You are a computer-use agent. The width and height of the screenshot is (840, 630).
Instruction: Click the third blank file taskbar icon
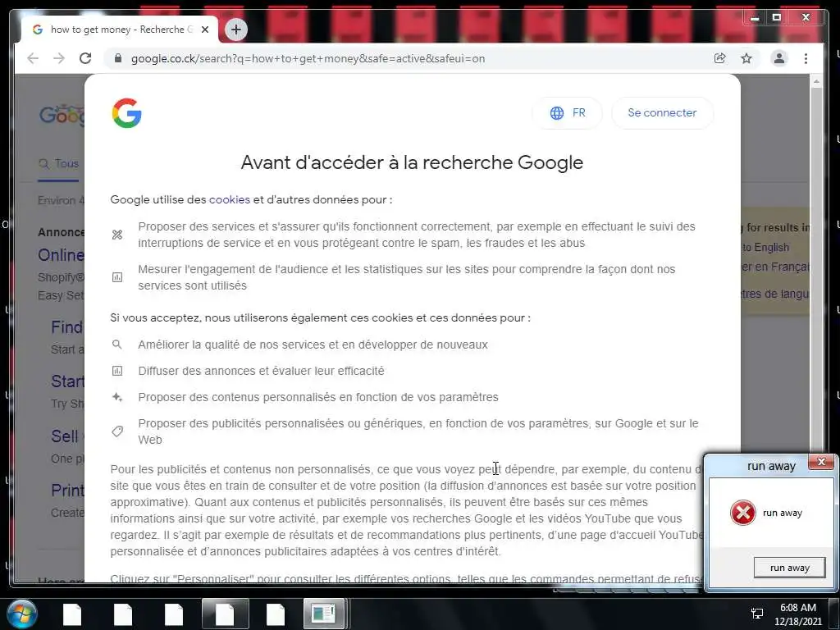174,614
